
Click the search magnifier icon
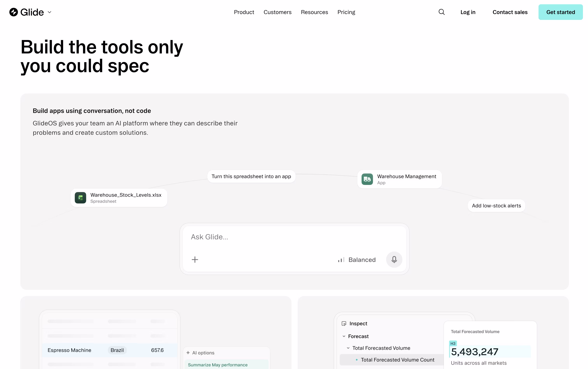[x=441, y=12]
